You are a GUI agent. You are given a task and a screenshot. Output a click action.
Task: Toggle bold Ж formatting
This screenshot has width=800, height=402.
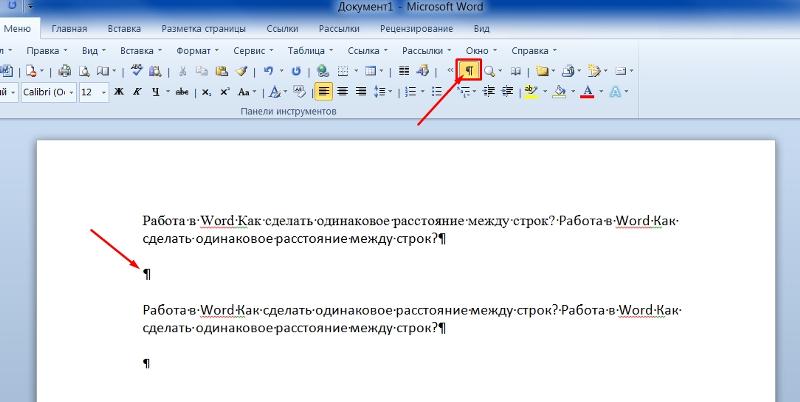coord(119,92)
